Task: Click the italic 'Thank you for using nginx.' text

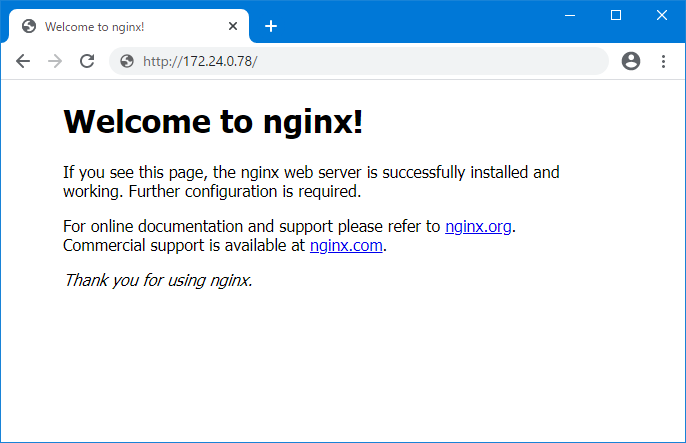Action: pyautogui.click(x=158, y=280)
